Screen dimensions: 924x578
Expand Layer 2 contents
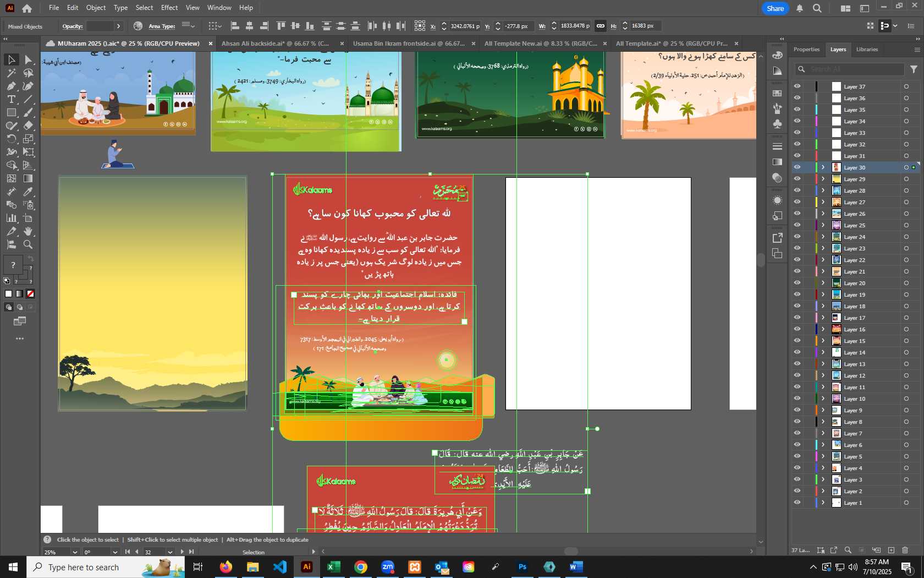click(x=823, y=491)
